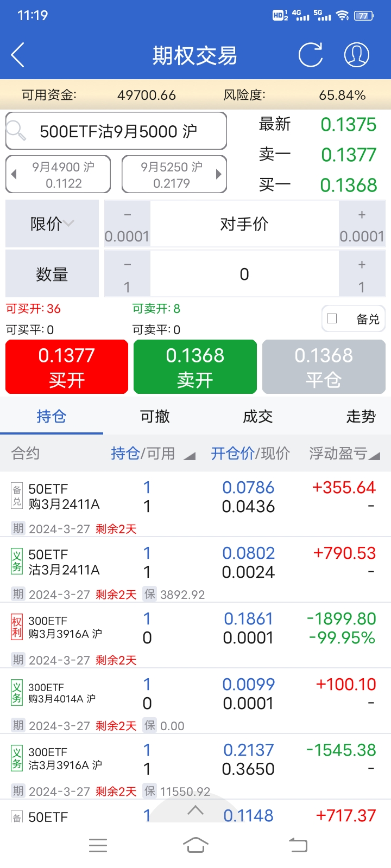Open the user account profile icon
This screenshot has height=868, width=391.
[357, 55]
